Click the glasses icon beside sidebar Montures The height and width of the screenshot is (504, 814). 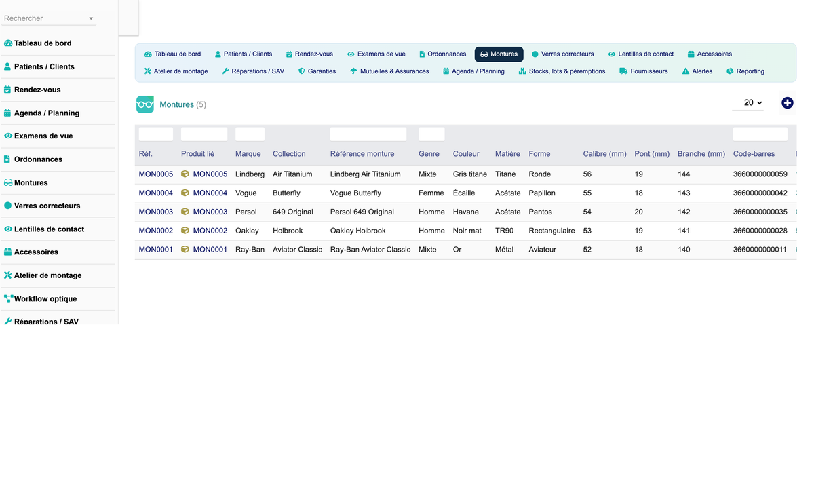(x=8, y=182)
